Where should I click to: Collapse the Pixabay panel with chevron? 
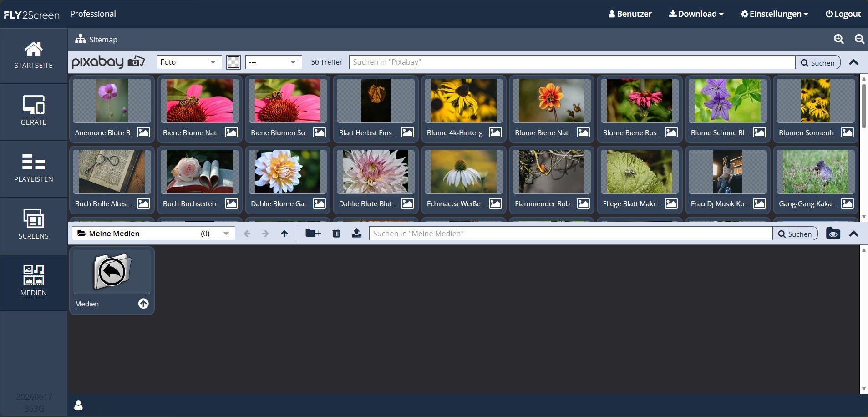(854, 62)
